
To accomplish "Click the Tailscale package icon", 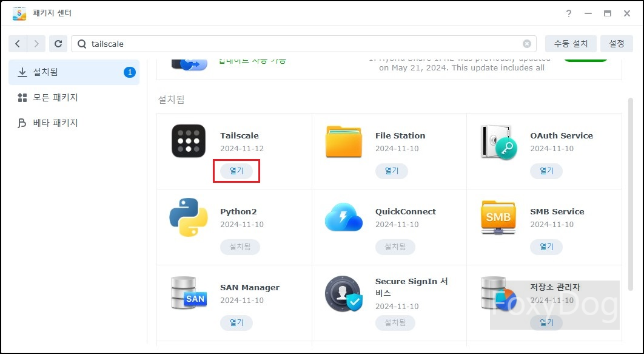I will (x=189, y=141).
